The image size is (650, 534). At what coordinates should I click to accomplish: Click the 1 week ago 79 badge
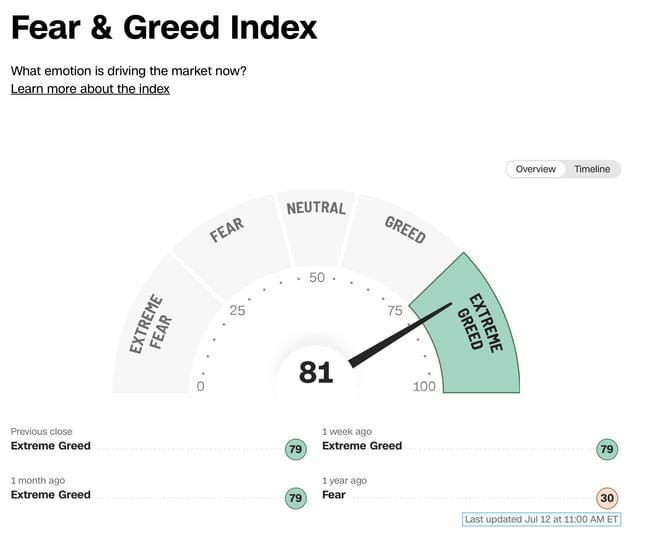[x=607, y=449]
